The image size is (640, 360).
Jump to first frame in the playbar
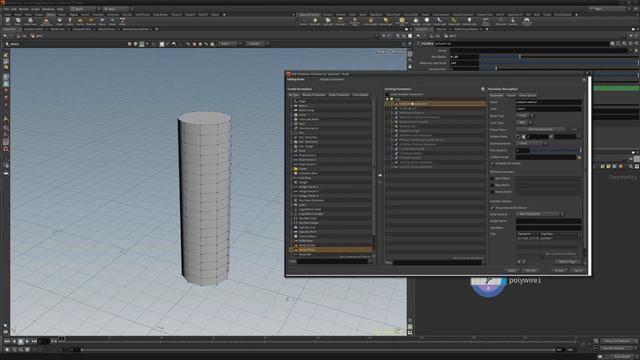[7, 341]
